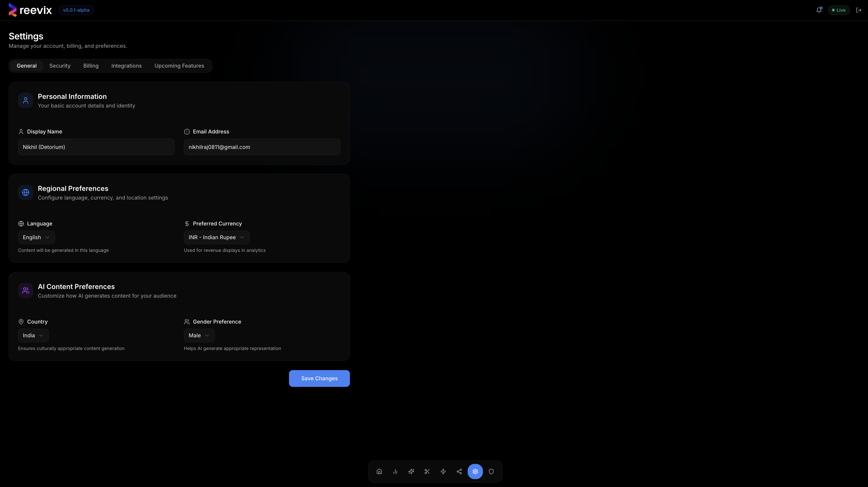Open the Analytics bar-chart icon
868x487 pixels.
(x=395, y=471)
